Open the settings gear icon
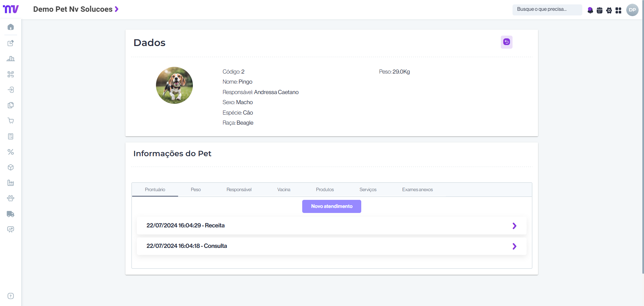644x306 pixels. coord(609,10)
